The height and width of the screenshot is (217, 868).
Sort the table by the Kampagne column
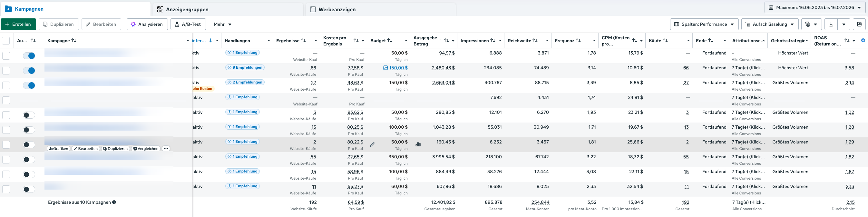pos(74,40)
